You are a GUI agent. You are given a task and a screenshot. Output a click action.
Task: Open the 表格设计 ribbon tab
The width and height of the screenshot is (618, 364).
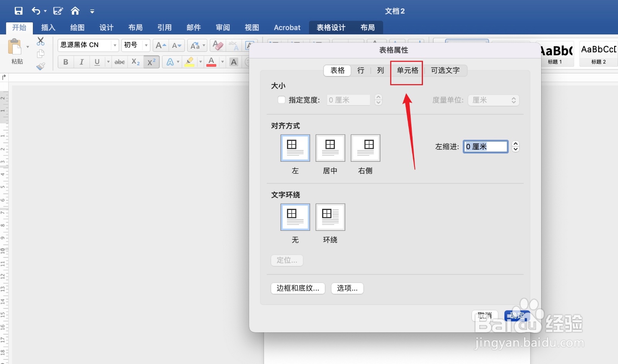click(331, 27)
